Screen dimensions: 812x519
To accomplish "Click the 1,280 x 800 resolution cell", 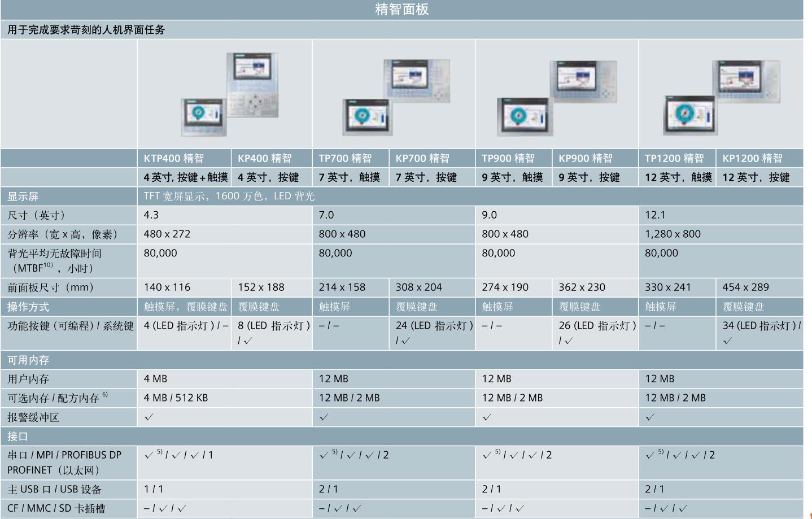I will pyautogui.click(x=673, y=234).
